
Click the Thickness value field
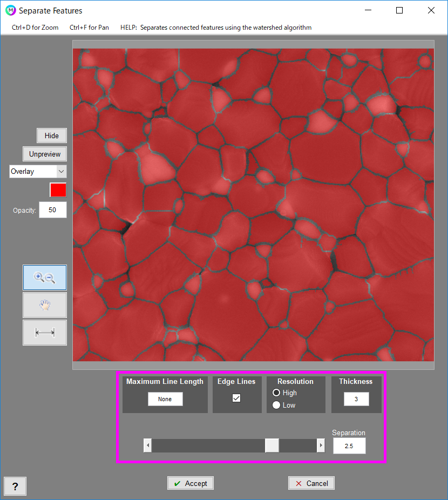point(356,399)
